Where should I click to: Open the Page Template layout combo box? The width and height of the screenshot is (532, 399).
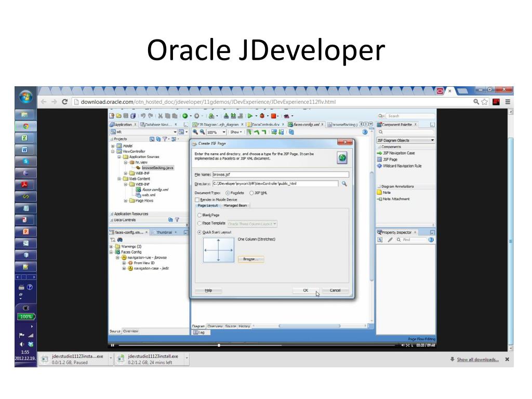[252, 224]
